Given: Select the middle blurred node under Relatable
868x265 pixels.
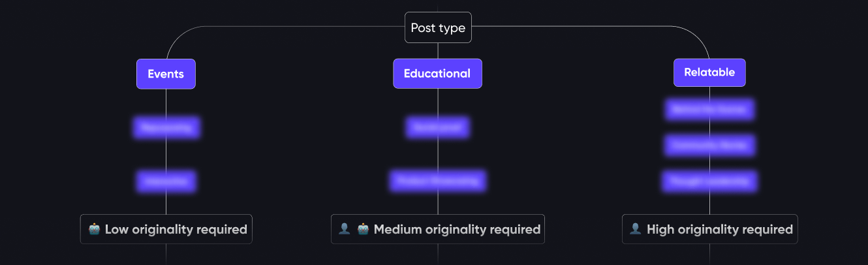Looking at the screenshot, I should click(709, 146).
